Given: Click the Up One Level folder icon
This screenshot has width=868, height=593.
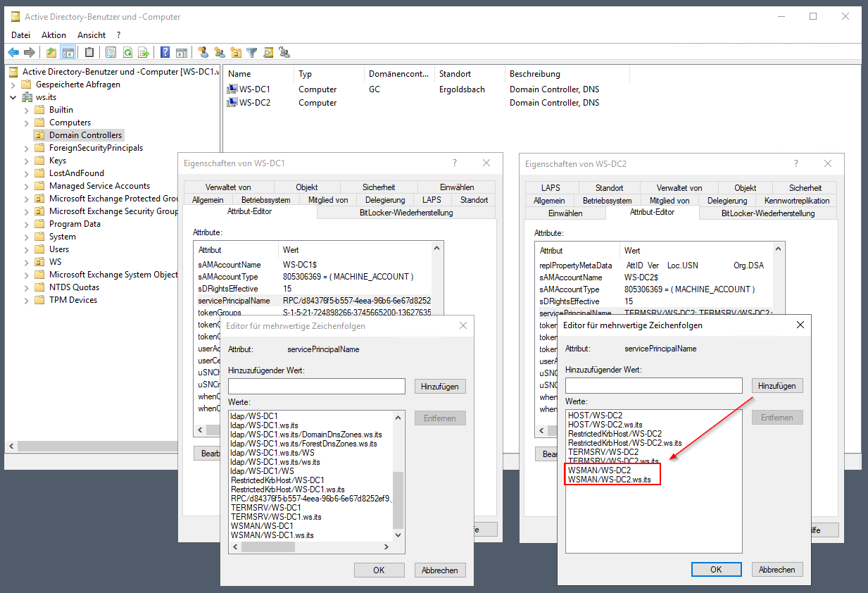Looking at the screenshot, I should [x=51, y=52].
